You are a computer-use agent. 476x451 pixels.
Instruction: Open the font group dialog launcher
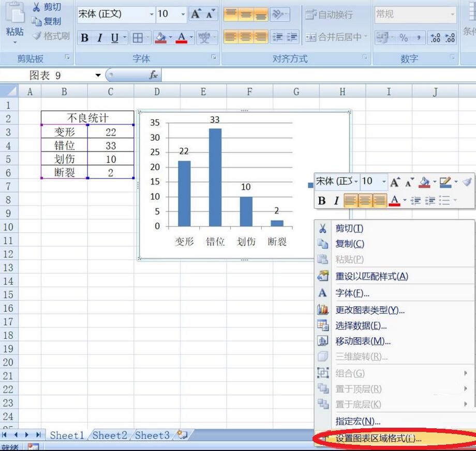coord(214,57)
